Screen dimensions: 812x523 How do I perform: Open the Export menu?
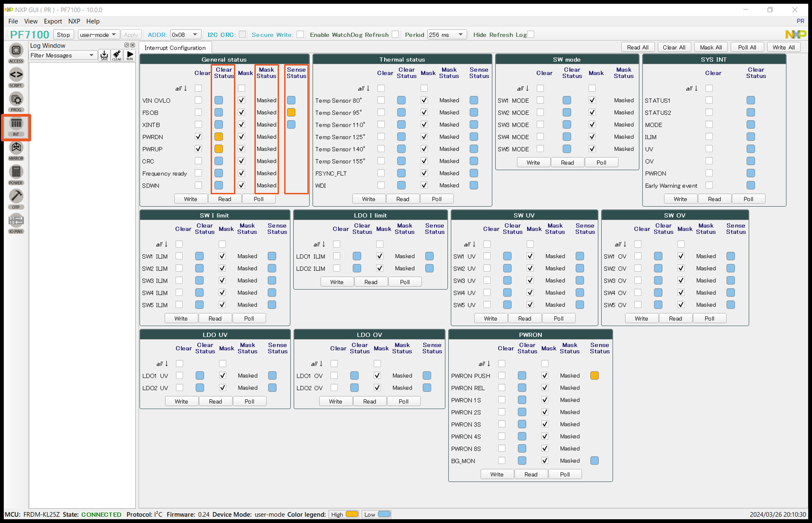point(53,21)
